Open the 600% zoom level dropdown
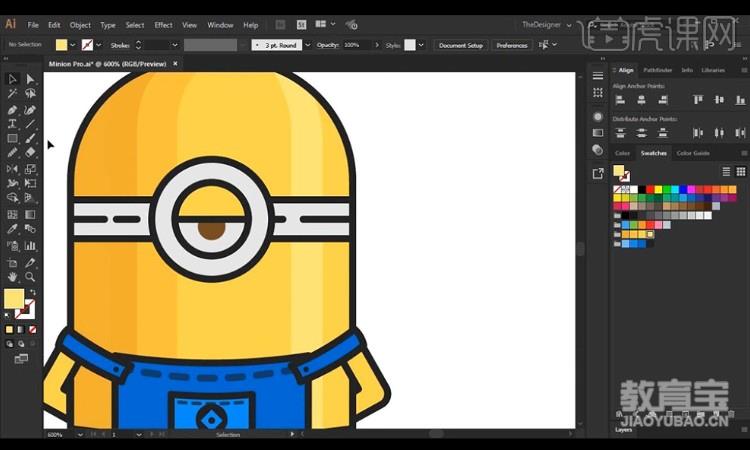The height and width of the screenshot is (450, 750). 80,435
